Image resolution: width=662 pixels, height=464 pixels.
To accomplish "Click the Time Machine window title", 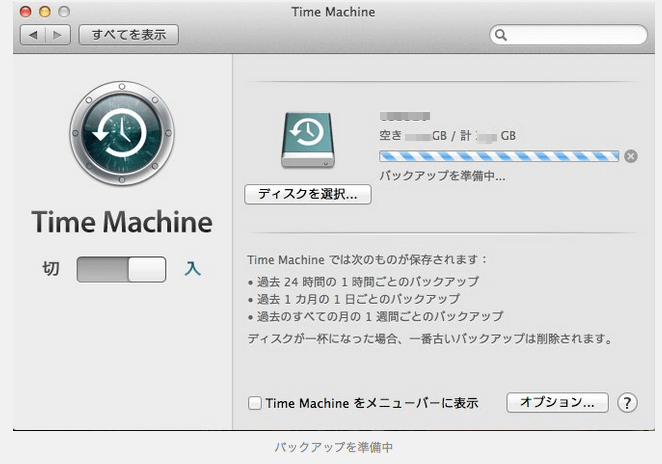I will pyautogui.click(x=333, y=12).
